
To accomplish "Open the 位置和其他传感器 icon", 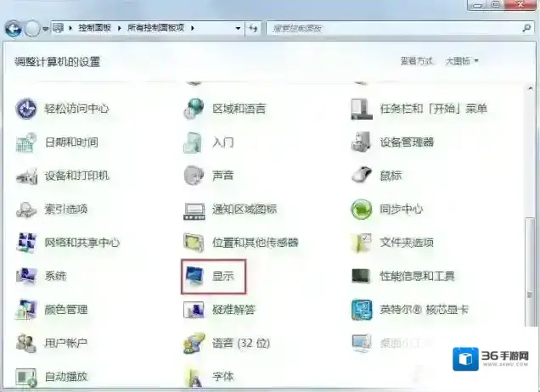I will (x=194, y=243).
